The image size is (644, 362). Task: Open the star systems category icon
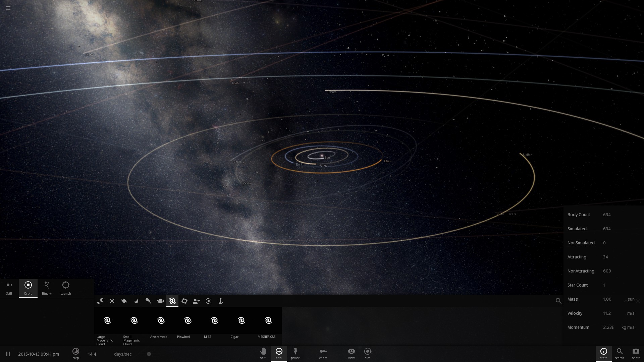pos(100,301)
